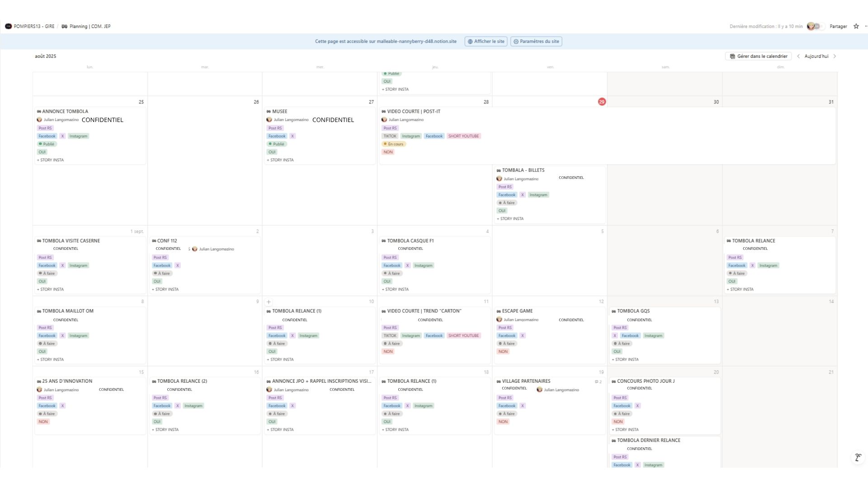868x488 pixels.
Task: Click the comment count icon on VILLAGE PARTENAIRES
Action: [x=598, y=382]
